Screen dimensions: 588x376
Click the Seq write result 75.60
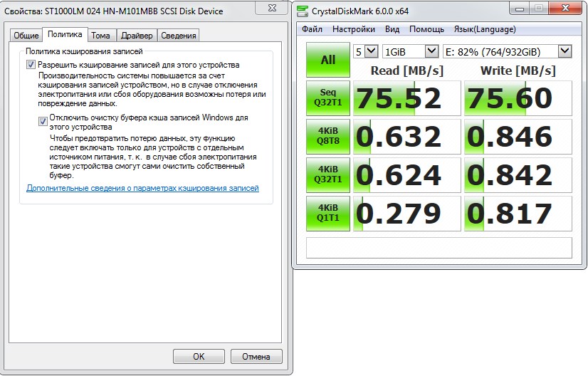click(x=518, y=98)
